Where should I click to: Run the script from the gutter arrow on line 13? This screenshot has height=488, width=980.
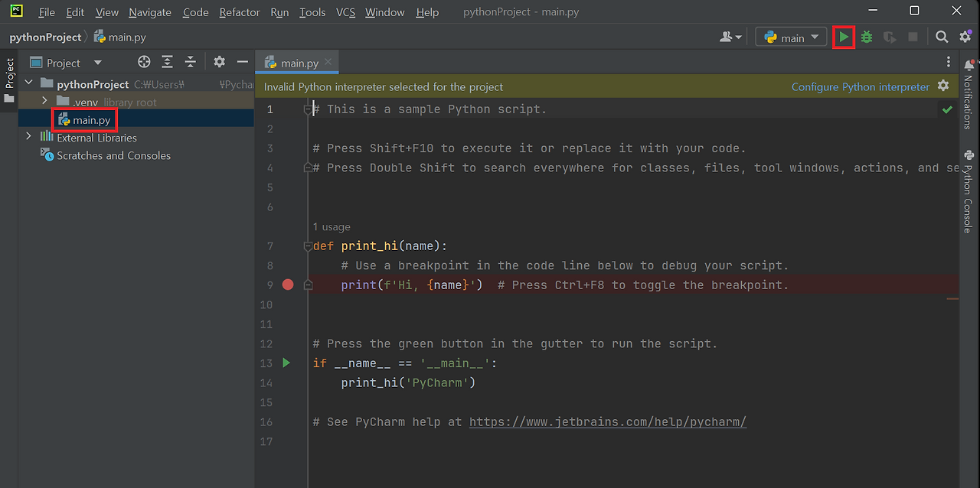pos(286,363)
